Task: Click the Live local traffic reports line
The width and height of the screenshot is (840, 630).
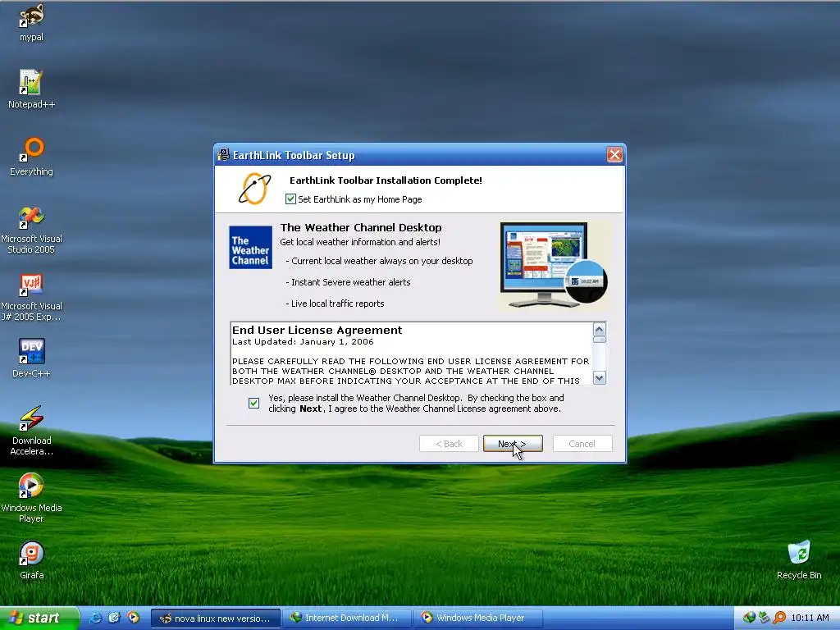Action: pos(335,304)
